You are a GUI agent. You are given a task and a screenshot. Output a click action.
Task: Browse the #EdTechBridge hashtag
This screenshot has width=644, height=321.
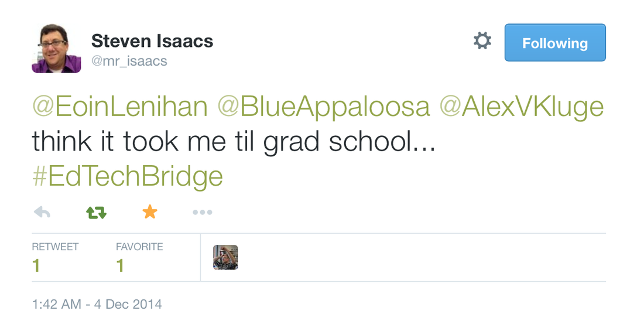[128, 176]
